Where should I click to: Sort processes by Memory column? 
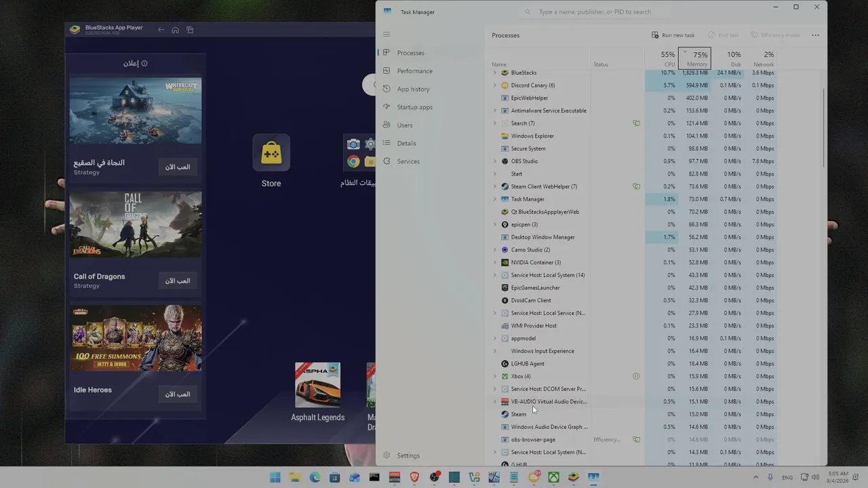[x=695, y=58]
